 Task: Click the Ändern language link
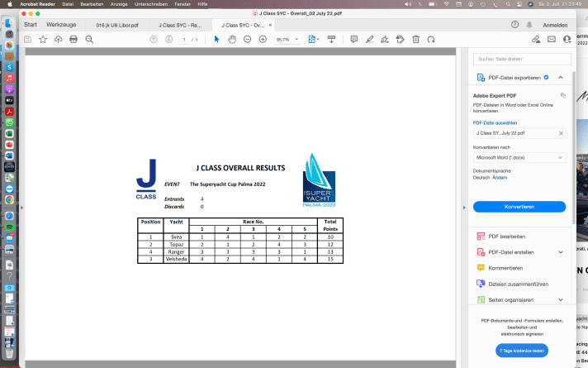(x=500, y=177)
